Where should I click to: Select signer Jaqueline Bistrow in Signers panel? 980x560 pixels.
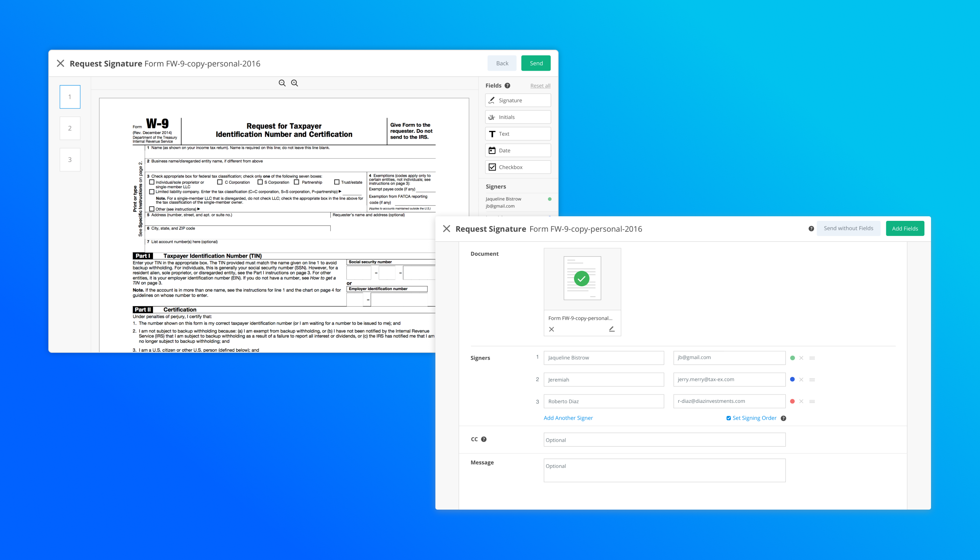pyautogui.click(x=518, y=202)
